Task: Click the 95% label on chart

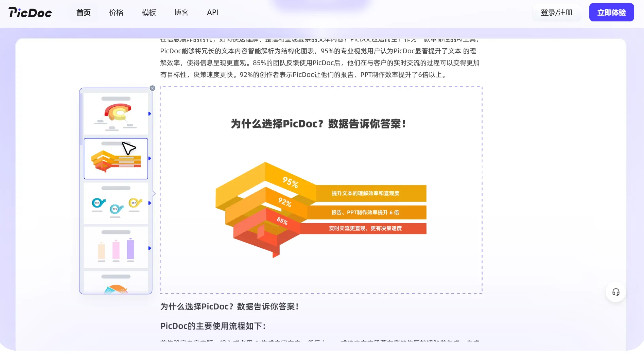Action: [x=290, y=182]
